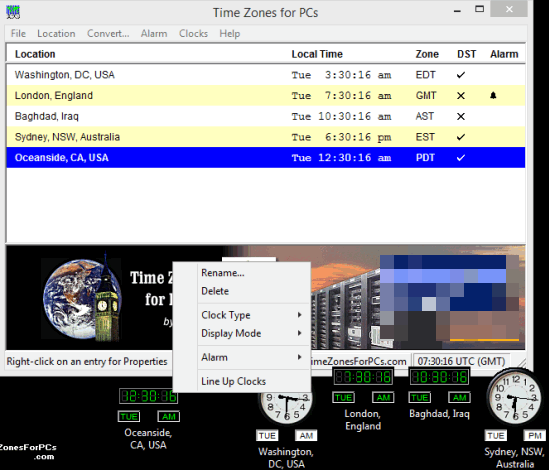Select the London, England row
The height and width of the screenshot is (470, 549).
click(266, 95)
